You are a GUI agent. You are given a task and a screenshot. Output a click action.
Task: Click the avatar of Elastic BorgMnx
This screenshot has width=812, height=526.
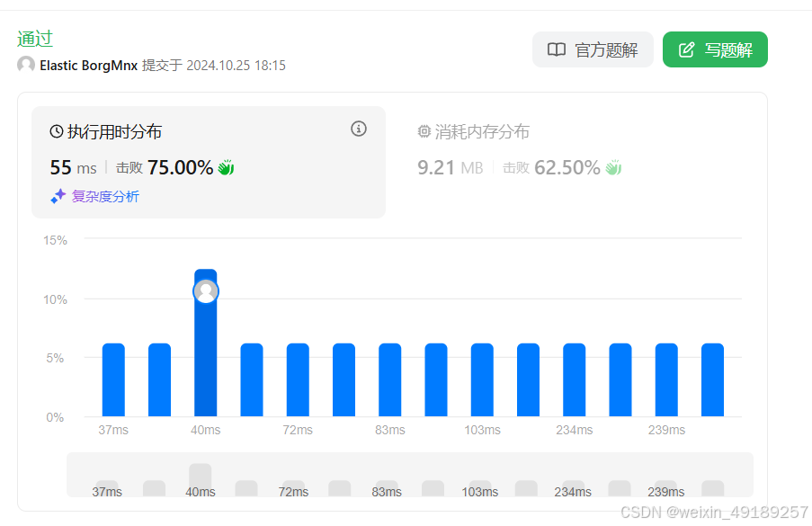[x=25, y=65]
